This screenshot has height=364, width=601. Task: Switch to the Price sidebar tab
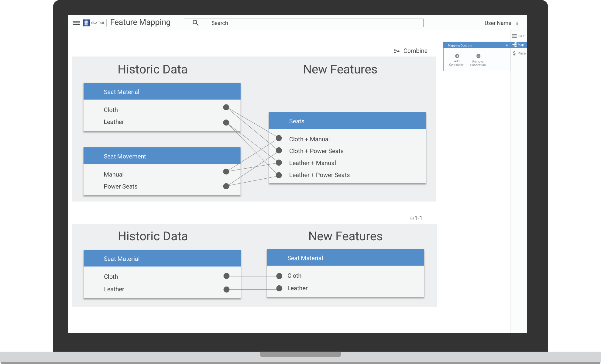[519, 53]
